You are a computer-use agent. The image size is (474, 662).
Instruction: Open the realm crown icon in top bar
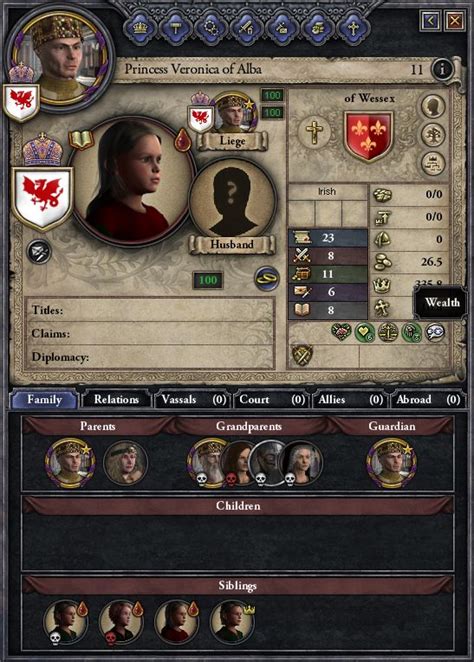coord(140,29)
